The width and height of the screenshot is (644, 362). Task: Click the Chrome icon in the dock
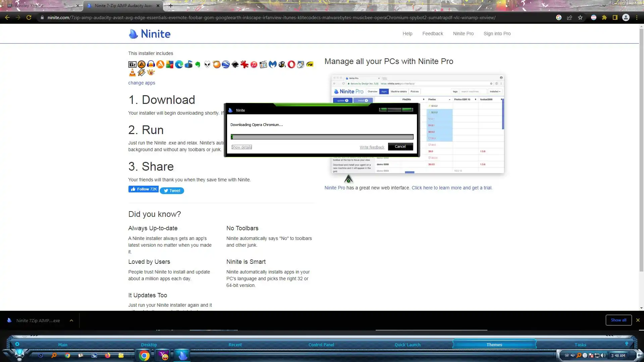144,356
